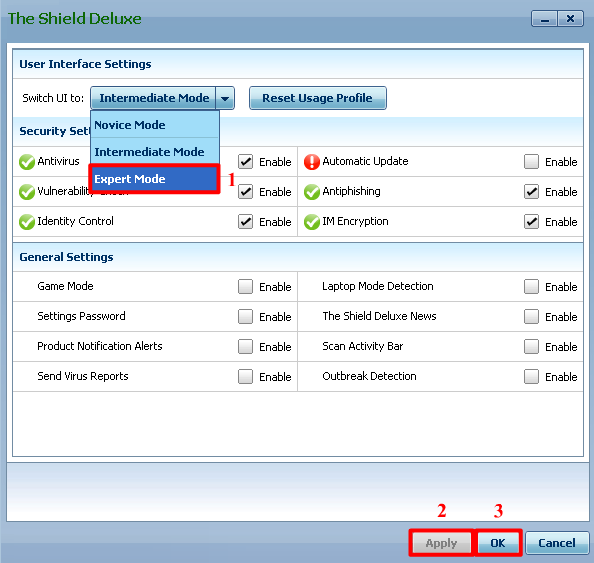Click the Settings Password label
The width and height of the screenshot is (594, 563).
pyautogui.click(x=81, y=316)
